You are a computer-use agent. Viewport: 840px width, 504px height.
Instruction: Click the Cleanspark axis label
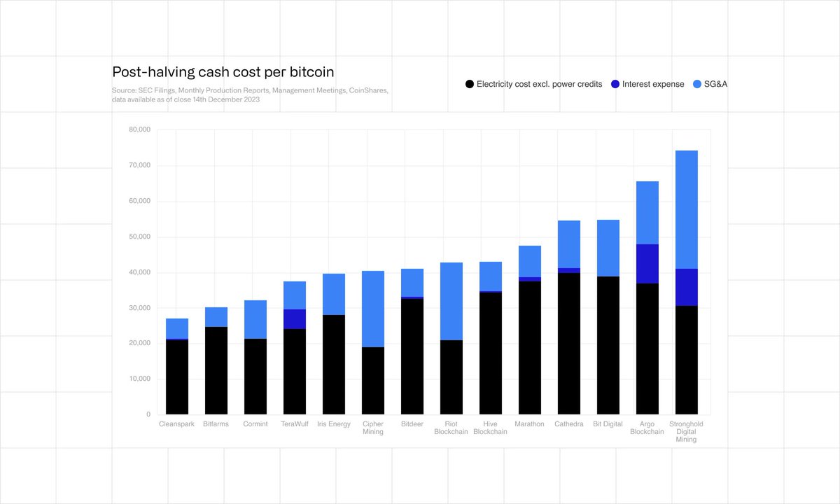click(176, 424)
